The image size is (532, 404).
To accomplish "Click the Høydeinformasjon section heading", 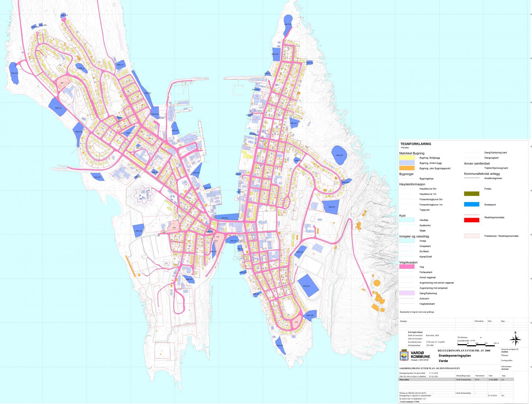I will pos(412,184).
